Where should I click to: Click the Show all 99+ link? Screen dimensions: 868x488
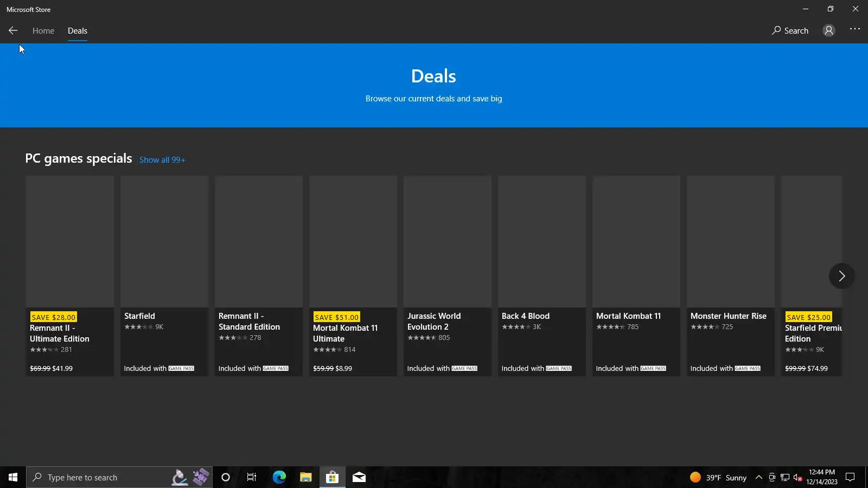(162, 160)
